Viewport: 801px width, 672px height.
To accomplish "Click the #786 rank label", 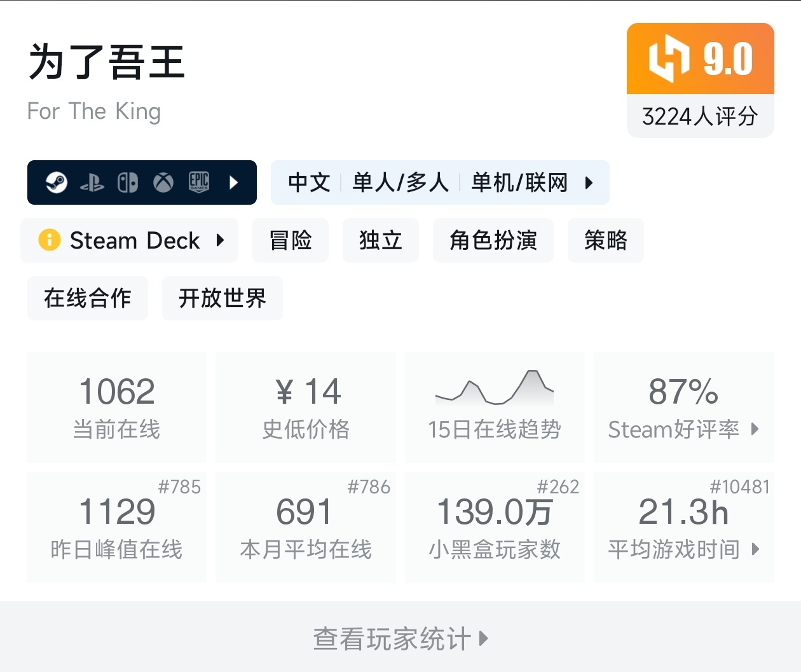I will click(369, 487).
